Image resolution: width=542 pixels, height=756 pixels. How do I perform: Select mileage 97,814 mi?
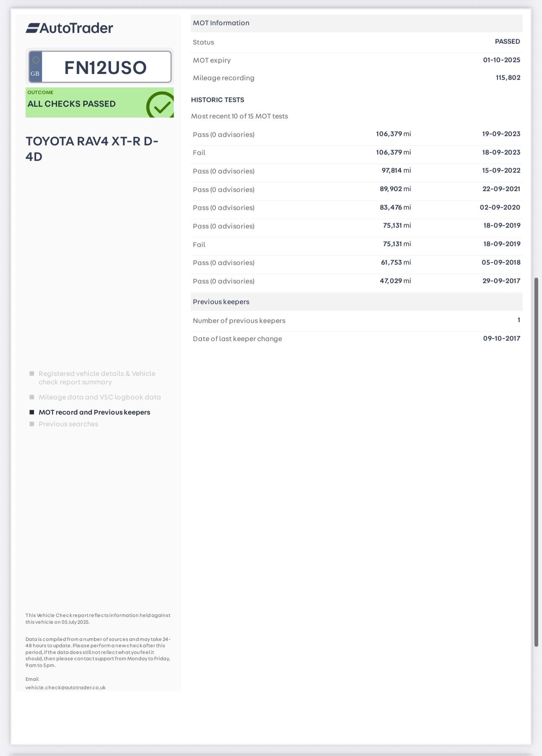(396, 171)
